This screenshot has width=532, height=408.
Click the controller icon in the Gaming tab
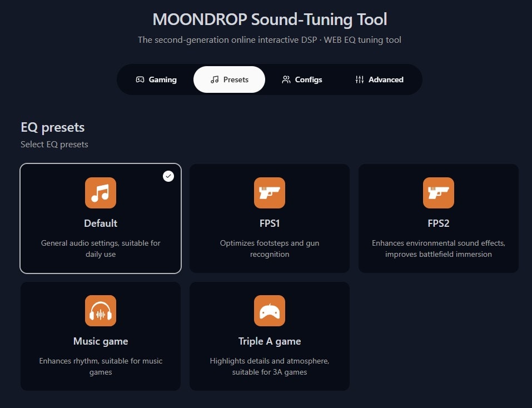tap(140, 79)
